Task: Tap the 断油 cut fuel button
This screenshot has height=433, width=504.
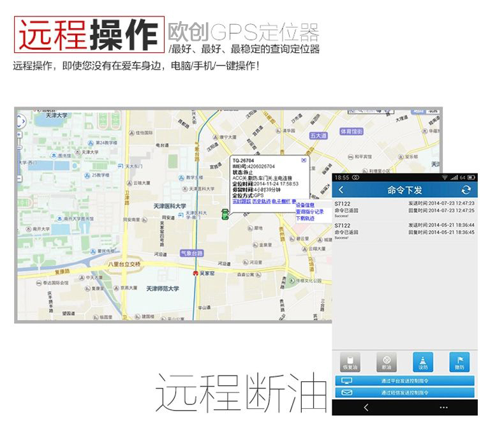Action: [x=387, y=362]
